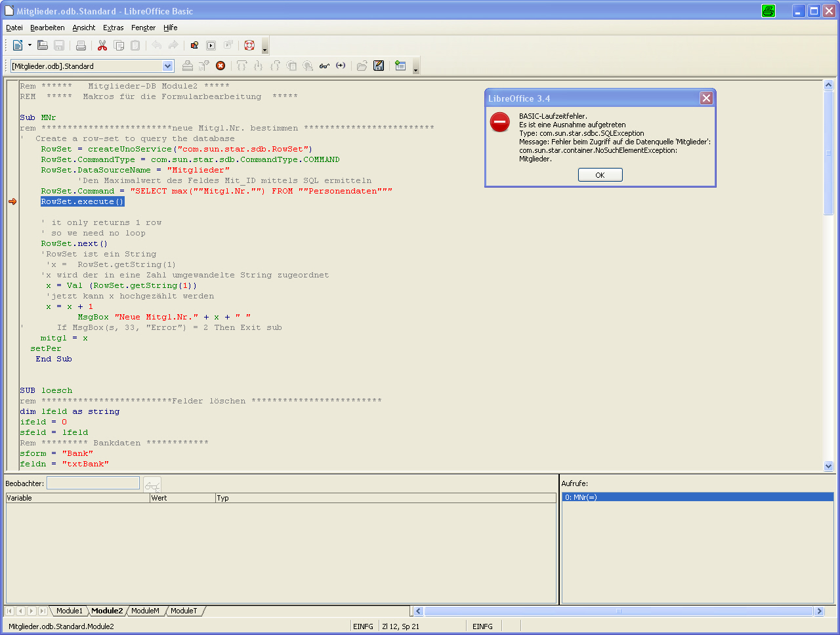Open Manage Breakpoints icon

[308, 66]
